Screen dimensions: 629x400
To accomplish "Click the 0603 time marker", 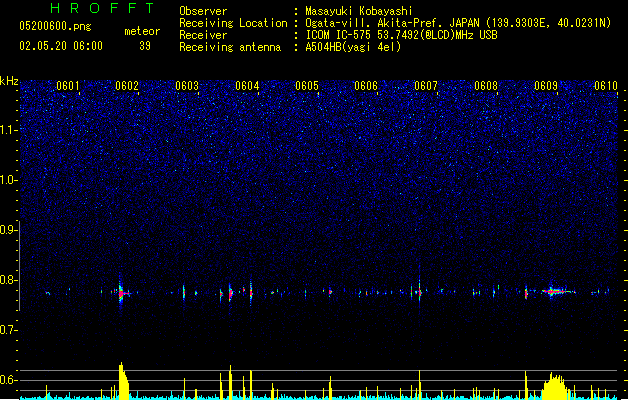I will click(187, 86).
